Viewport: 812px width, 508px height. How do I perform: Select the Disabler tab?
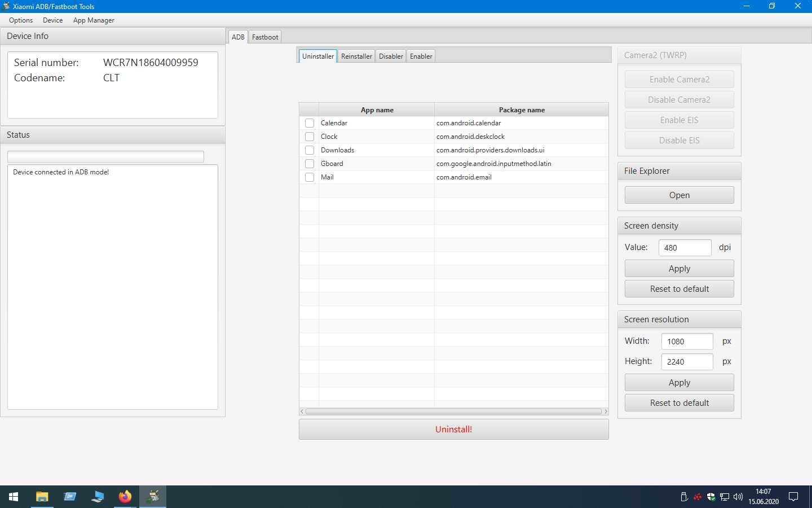(391, 56)
